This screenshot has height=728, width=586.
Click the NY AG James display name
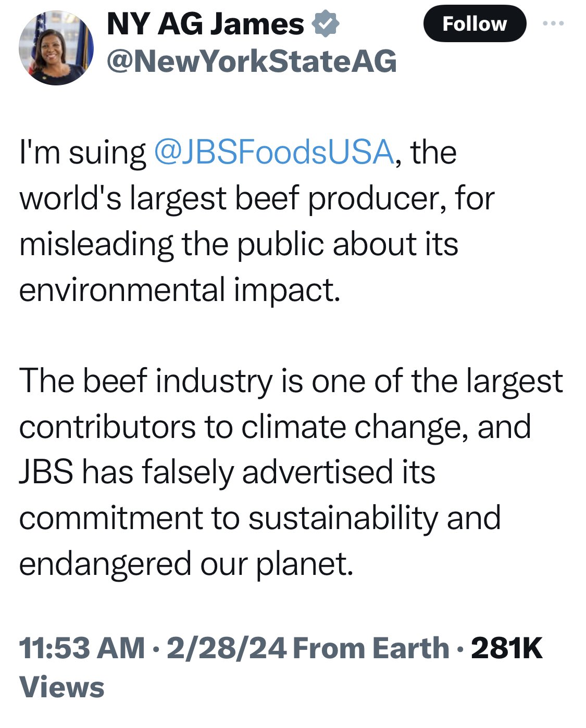(205, 24)
